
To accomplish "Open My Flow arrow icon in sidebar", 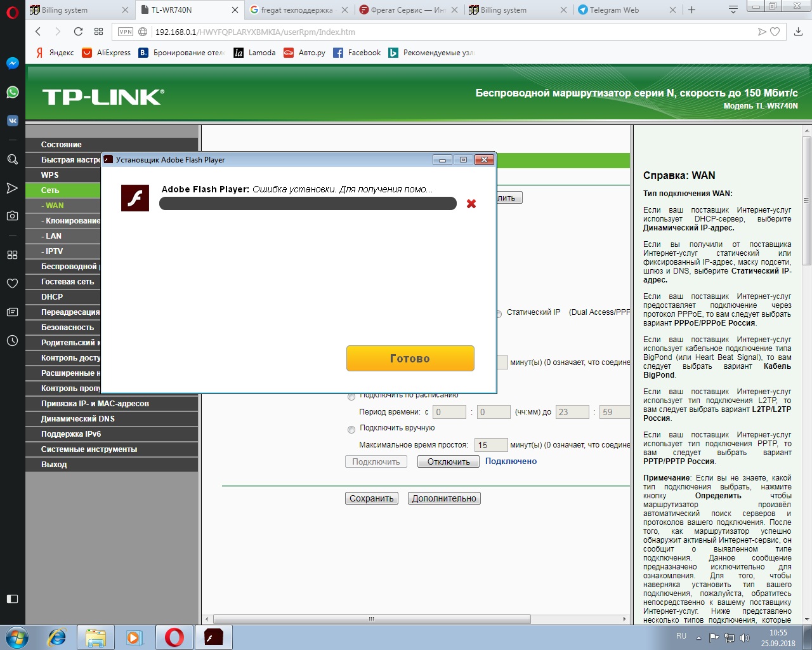I will [x=12, y=188].
